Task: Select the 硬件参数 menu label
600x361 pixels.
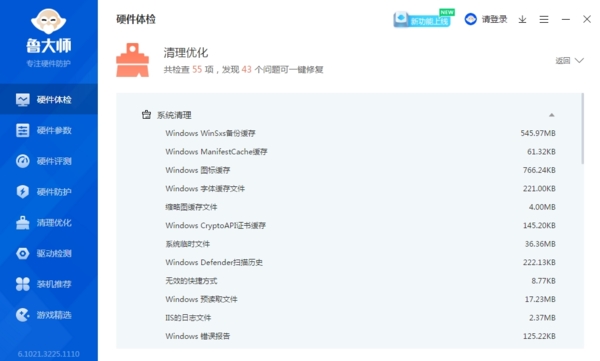Action: 54,131
